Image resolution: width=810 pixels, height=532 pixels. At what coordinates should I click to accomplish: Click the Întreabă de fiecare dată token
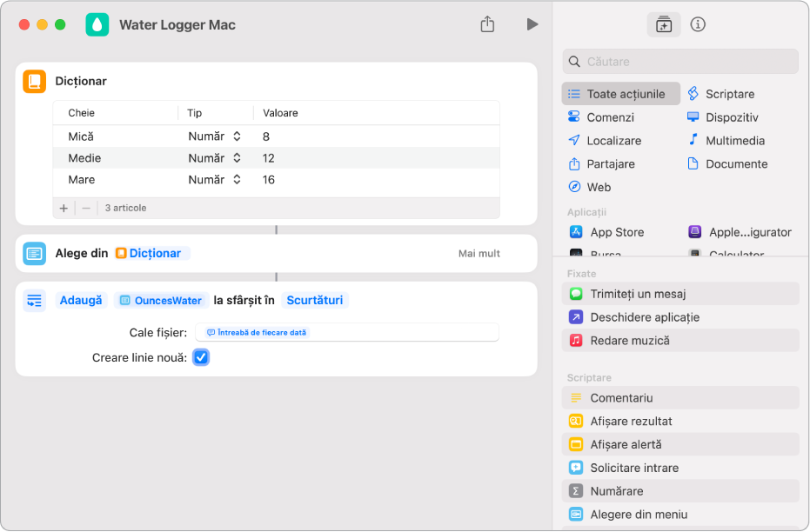[257, 333]
